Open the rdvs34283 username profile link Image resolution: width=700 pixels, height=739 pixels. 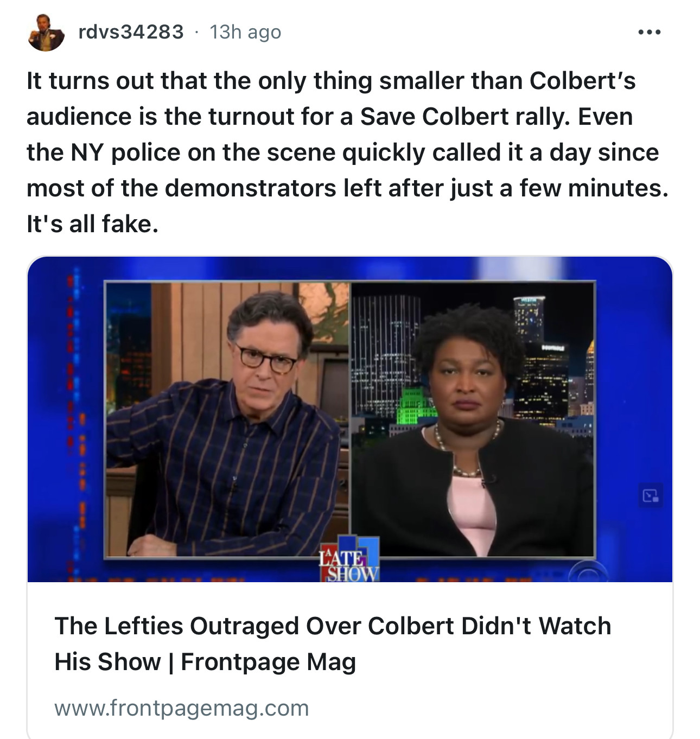click(x=131, y=32)
